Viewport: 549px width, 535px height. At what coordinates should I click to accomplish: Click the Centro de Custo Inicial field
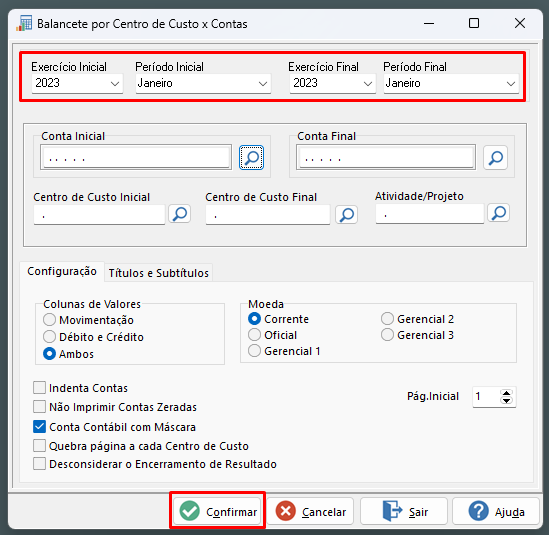coord(99,215)
